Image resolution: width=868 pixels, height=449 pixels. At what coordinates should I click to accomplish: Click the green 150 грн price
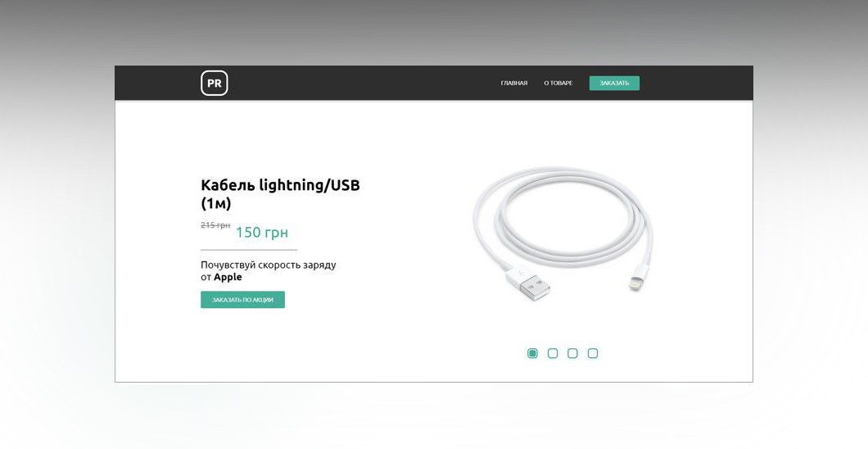pyautogui.click(x=262, y=232)
